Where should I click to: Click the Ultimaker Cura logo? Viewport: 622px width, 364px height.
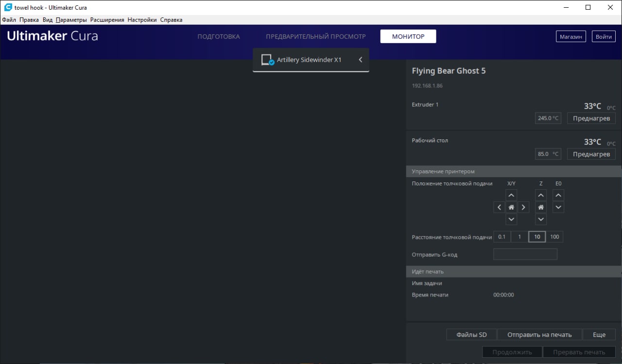52,36
